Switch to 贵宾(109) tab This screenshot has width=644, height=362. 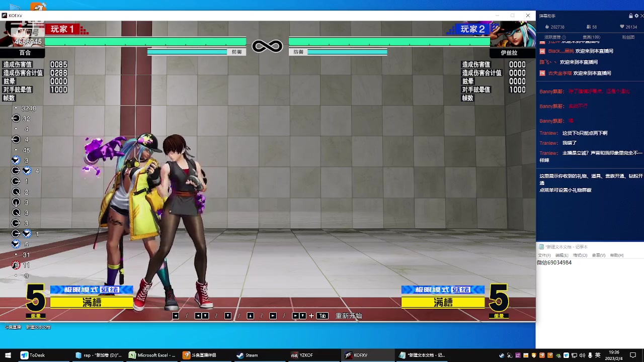click(591, 37)
